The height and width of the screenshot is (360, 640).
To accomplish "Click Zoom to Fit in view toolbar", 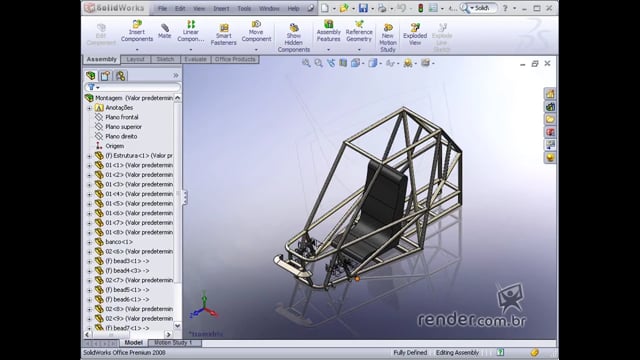I will pyautogui.click(x=306, y=63).
